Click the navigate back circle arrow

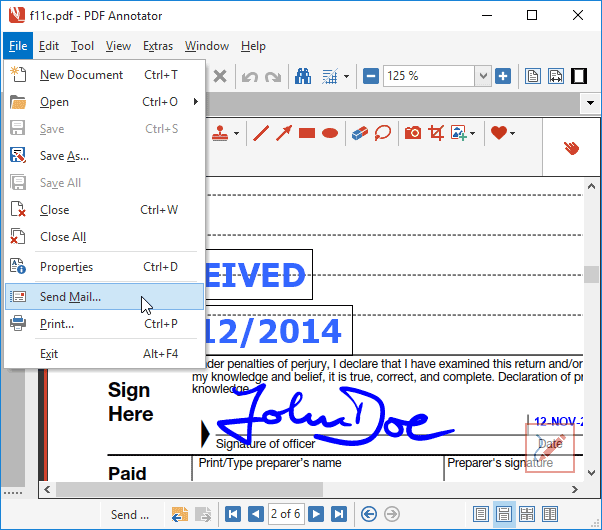369,514
